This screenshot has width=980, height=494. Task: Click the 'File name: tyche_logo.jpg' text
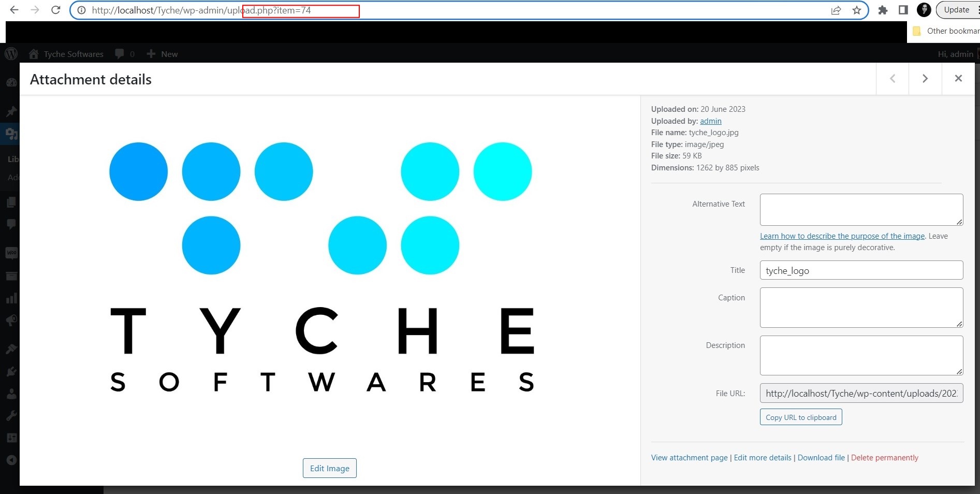(695, 133)
